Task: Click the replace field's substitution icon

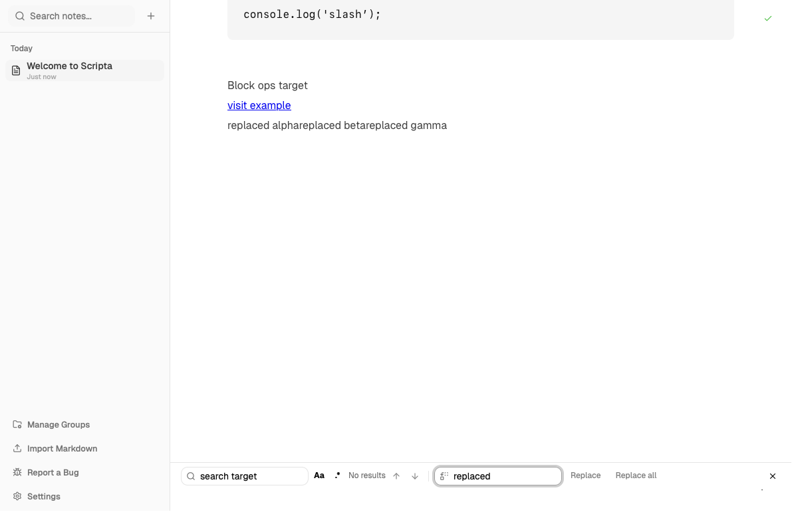Action: click(444, 475)
